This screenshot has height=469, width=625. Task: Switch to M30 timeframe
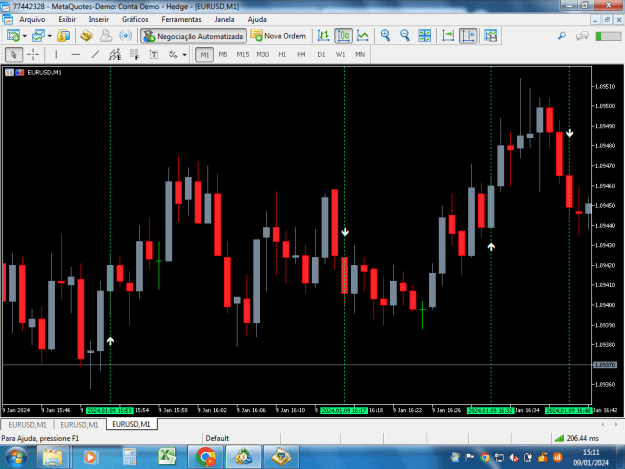pyautogui.click(x=263, y=55)
